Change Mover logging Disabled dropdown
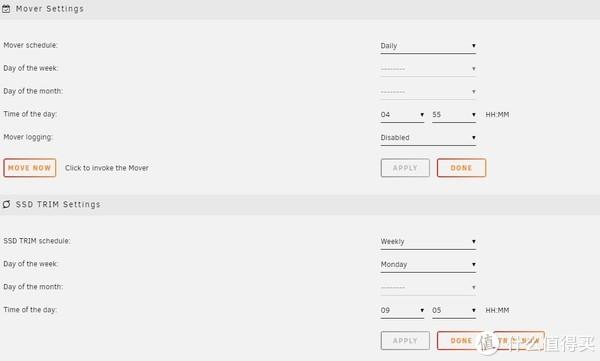The height and width of the screenshot is (361, 600). [x=428, y=138]
